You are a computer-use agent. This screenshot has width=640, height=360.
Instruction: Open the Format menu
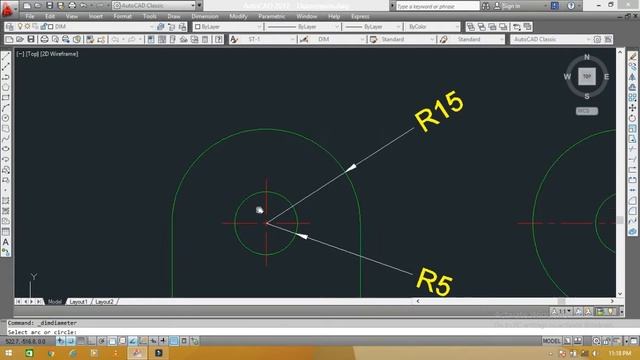122,16
